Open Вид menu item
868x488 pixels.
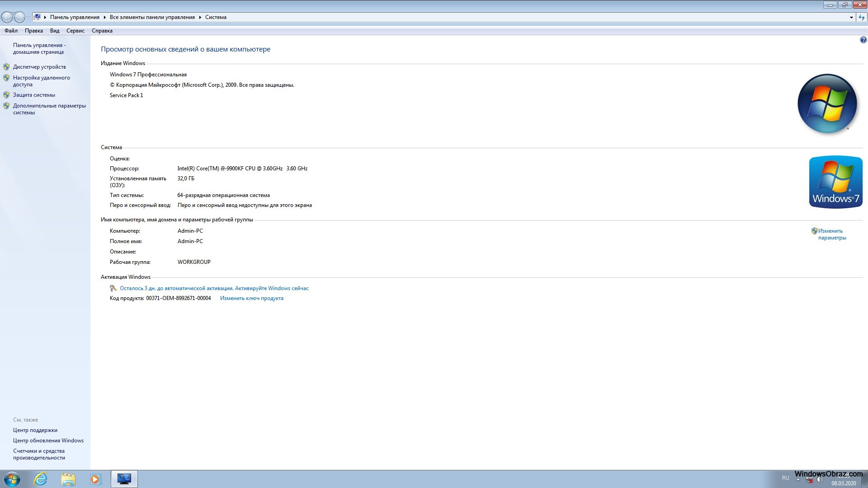pos(54,30)
